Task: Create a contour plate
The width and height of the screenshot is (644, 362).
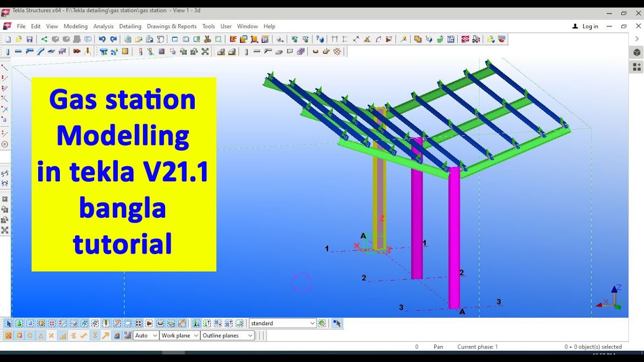Action: coord(51,51)
